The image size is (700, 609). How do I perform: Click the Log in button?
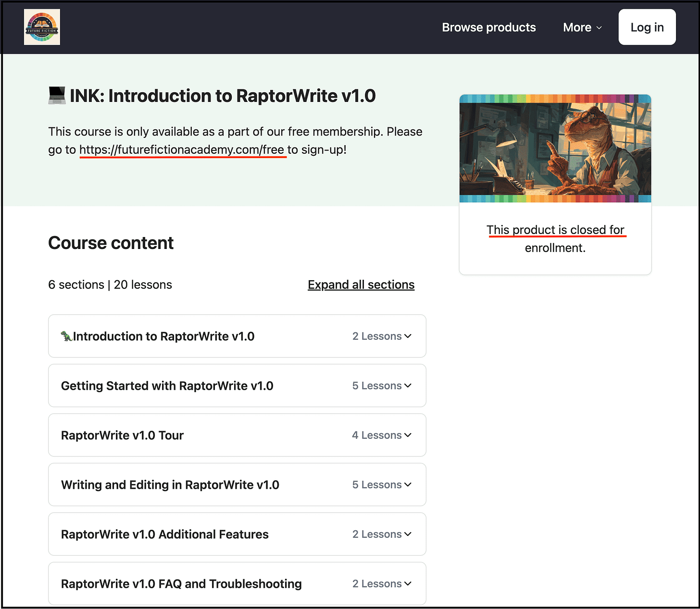pos(647,27)
